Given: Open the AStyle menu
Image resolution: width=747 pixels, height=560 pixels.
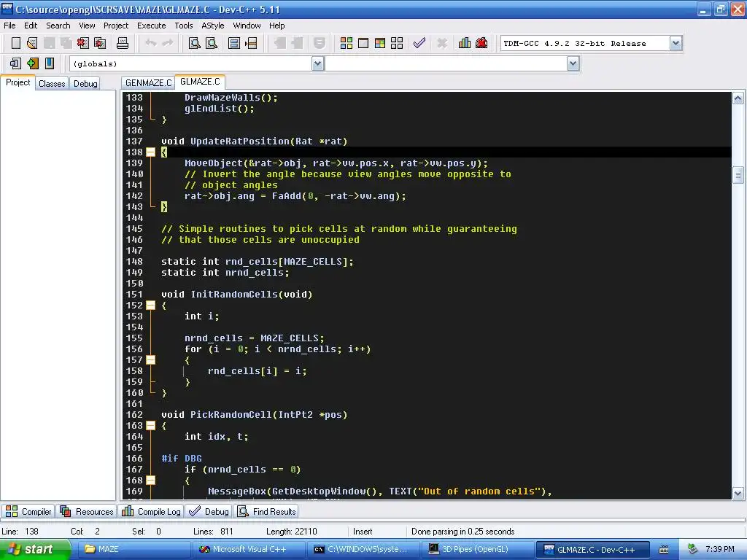Looking at the screenshot, I should click(x=212, y=26).
